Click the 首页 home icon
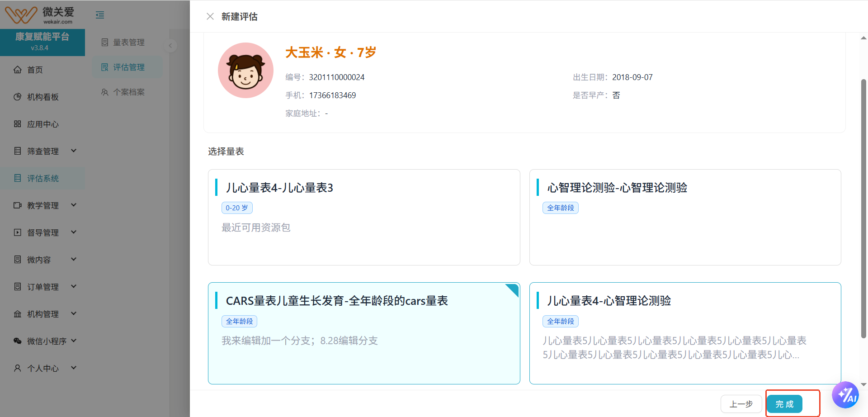 tap(18, 70)
